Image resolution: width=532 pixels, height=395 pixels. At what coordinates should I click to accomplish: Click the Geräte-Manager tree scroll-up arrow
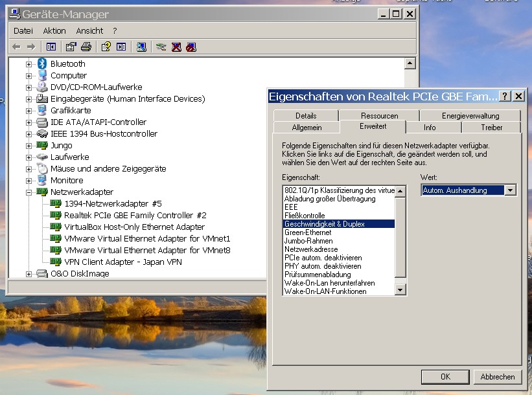pyautogui.click(x=410, y=63)
